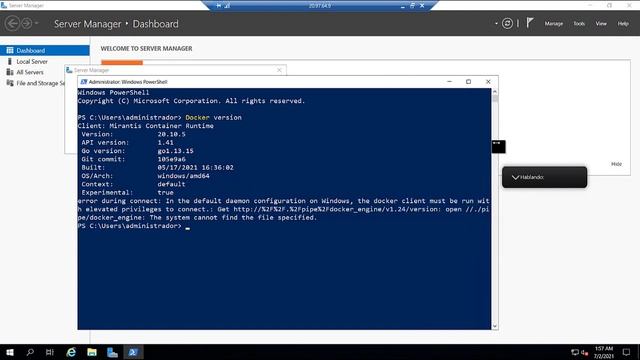Click the 'Docker version' command text
The width and height of the screenshot is (640, 360).
pyautogui.click(x=213, y=118)
